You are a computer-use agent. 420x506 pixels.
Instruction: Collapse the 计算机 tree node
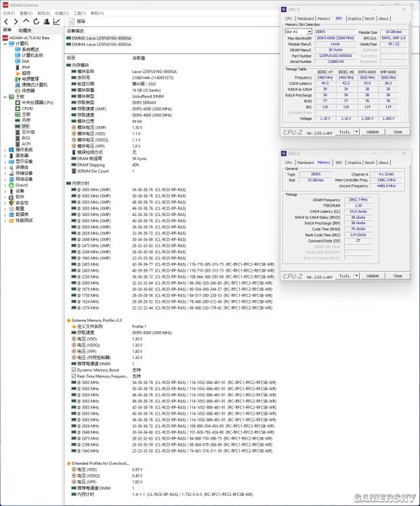click(5, 43)
